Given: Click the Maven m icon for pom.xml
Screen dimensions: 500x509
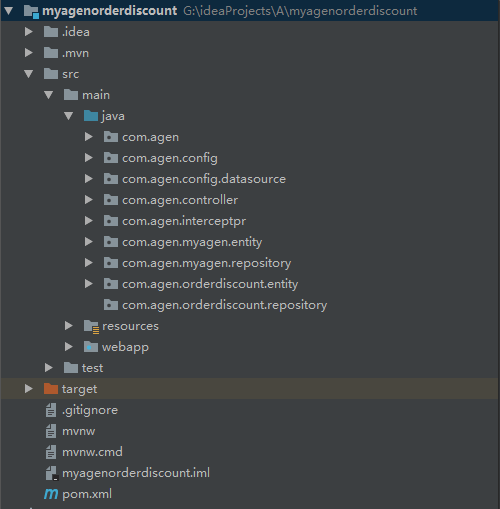Looking at the screenshot, I should (x=51, y=494).
